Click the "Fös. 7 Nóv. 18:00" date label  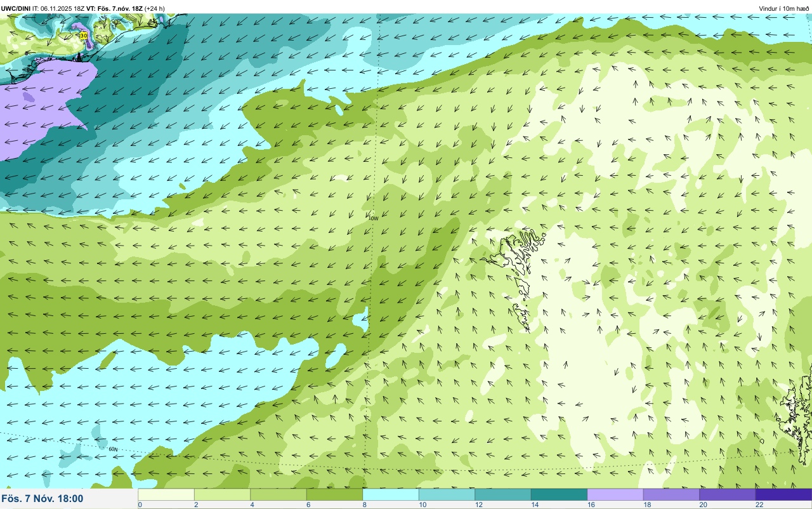pos(43,499)
